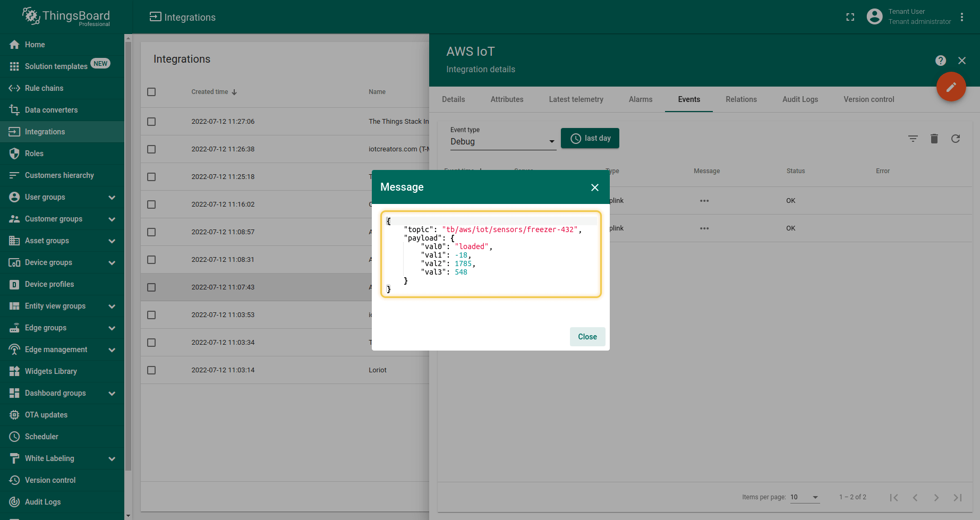Open the items per page dropdown
This screenshot has width=980, height=520.
pos(804,497)
